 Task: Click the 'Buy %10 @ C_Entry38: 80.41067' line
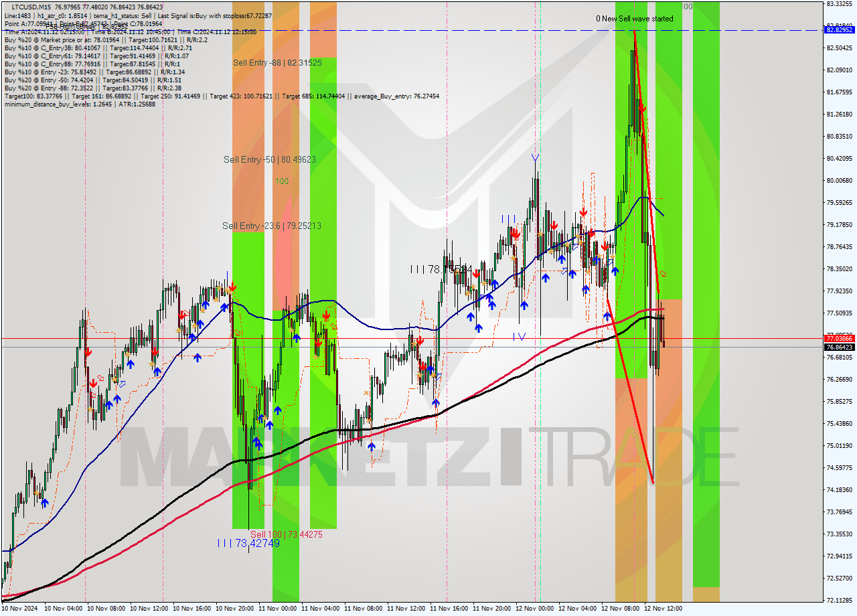point(98,48)
